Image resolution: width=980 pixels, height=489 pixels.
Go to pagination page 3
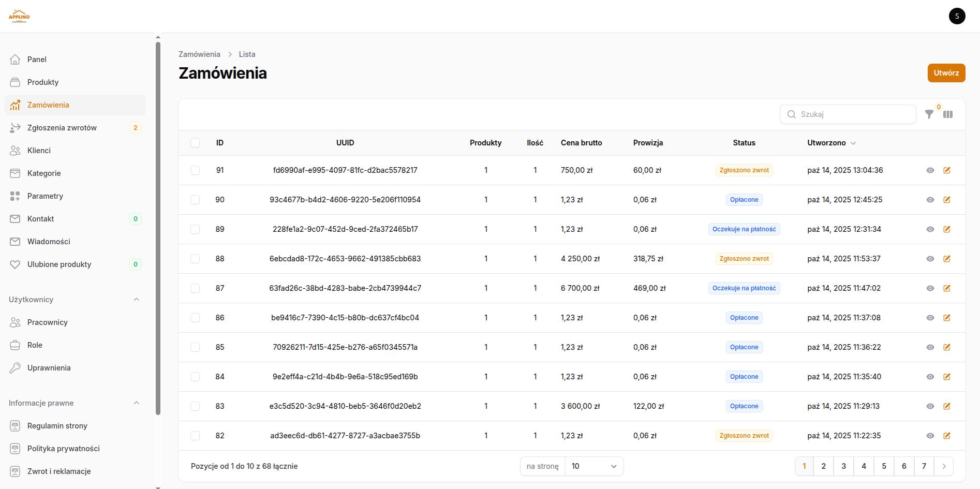(843, 466)
